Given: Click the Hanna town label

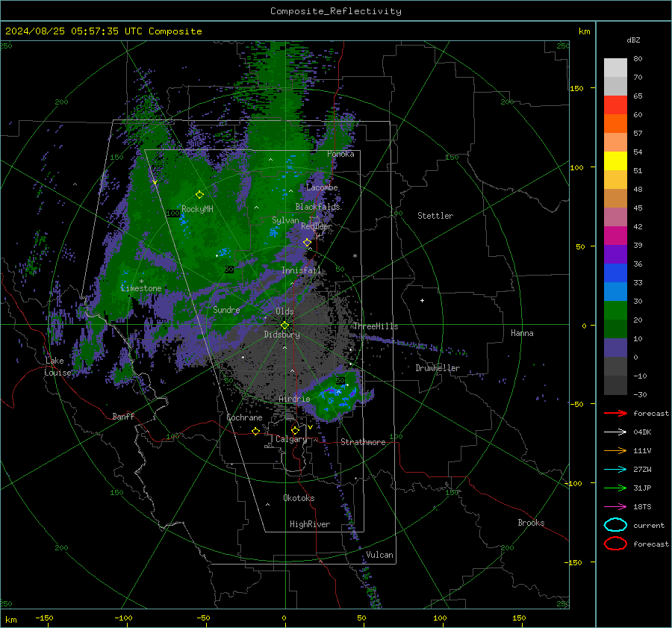Looking at the screenshot, I should (x=522, y=333).
